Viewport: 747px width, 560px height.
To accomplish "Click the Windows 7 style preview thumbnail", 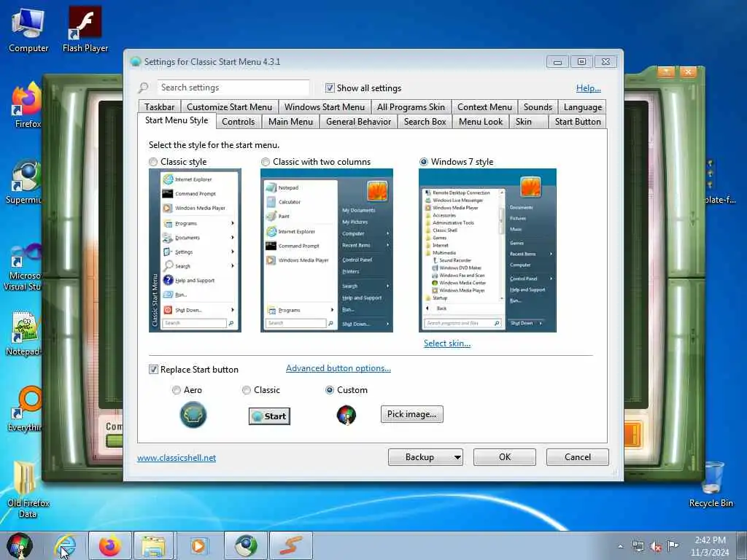I will pos(487,251).
